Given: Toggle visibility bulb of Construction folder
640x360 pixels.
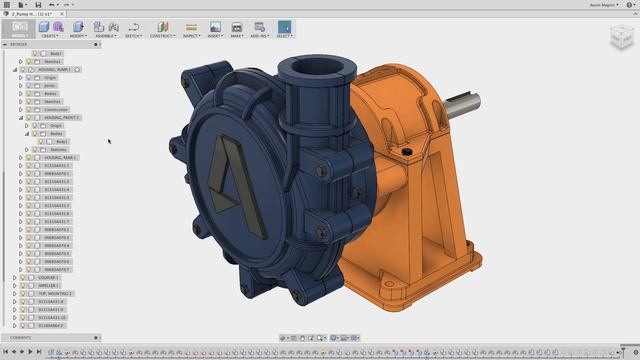Looking at the screenshot, I should click(x=29, y=110).
